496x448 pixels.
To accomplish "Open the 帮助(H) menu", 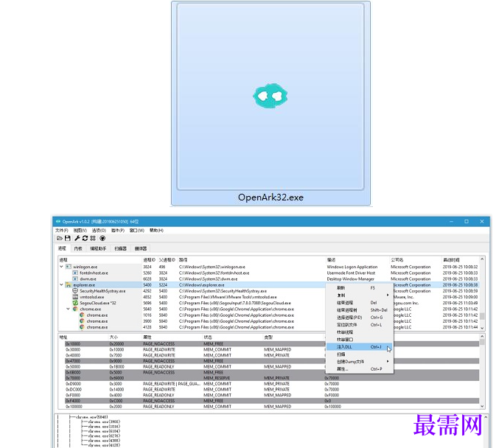I will (156, 230).
